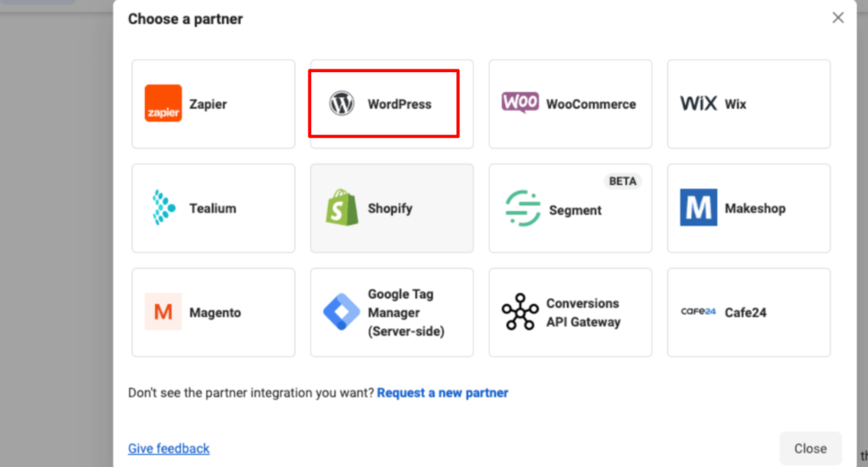Click the orange Zapier logo icon
This screenshot has height=467, width=868.
(x=164, y=103)
